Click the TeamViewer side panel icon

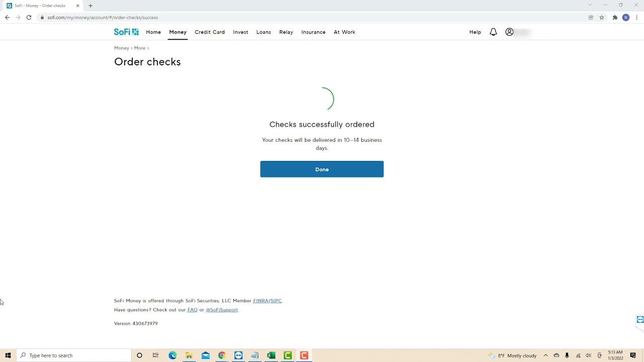pos(640,320)
